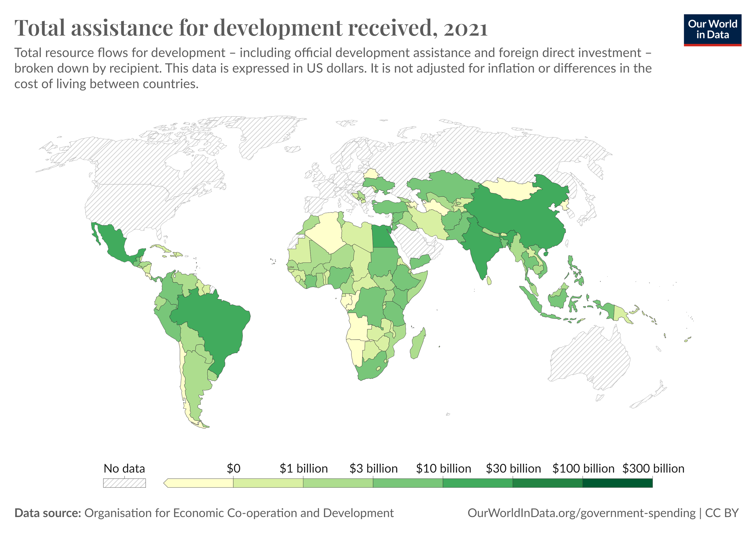Viewport: 756px width, 534px height.
Task: Select the $10 to $30 billion legend swatch
Action: 477,483
